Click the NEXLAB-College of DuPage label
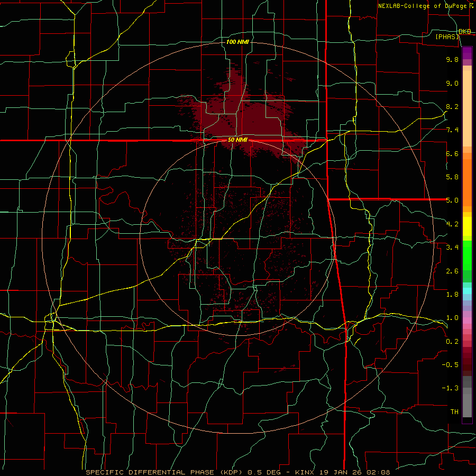The image size is (476, 476). pyautogui.click(x=422, y=6)
